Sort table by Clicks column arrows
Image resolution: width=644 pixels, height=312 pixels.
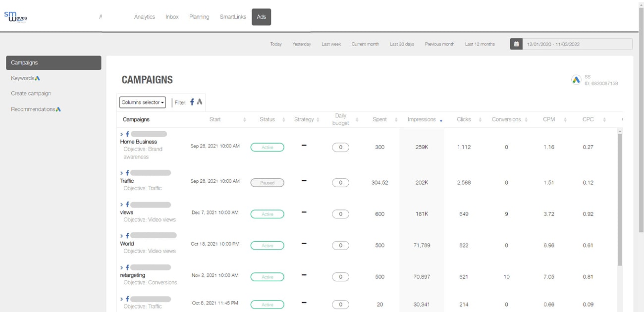(x=480, y=120)
